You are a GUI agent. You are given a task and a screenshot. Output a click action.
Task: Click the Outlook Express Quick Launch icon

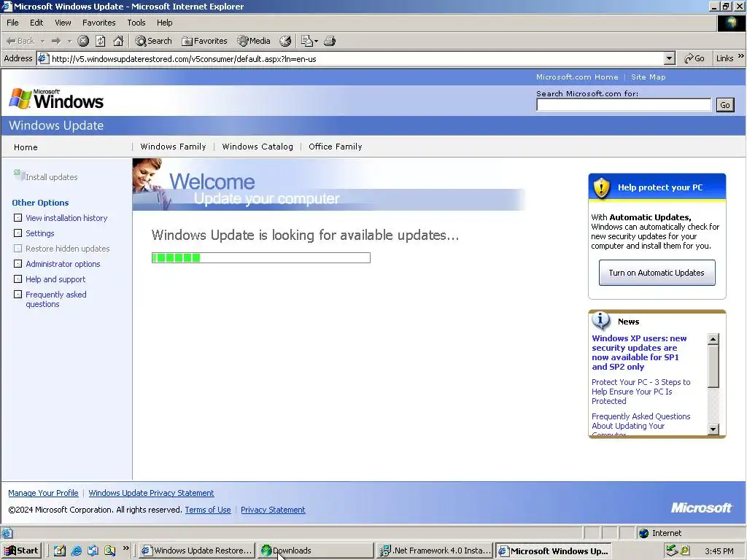coord(93,551)
